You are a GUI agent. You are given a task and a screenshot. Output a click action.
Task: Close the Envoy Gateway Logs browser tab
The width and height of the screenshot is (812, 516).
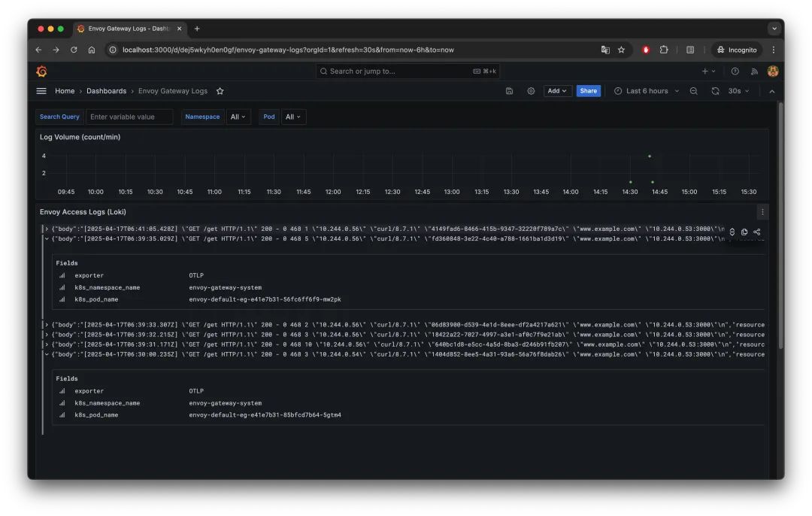click(179, 29)
